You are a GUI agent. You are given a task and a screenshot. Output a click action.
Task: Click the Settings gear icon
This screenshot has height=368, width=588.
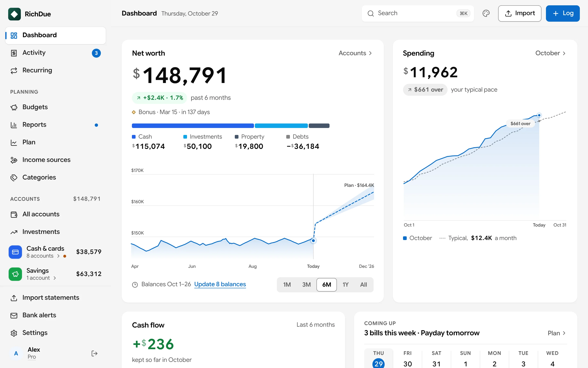(x=14, y=333)
